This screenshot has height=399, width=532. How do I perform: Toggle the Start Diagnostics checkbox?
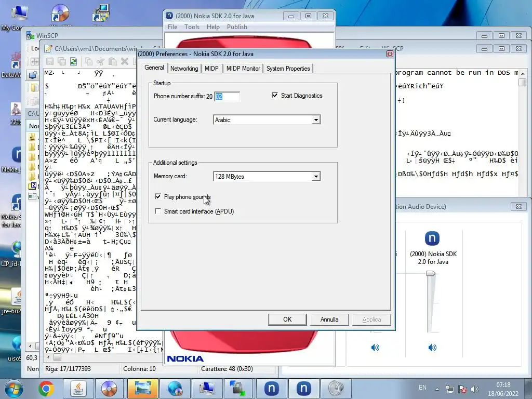pos(274,96)
